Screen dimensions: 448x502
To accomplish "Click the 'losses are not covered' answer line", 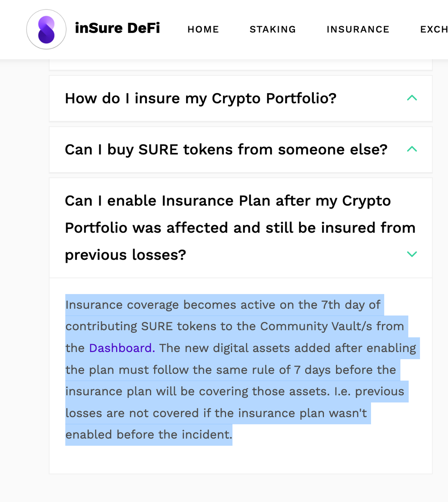I will click(x=132, y=413).
